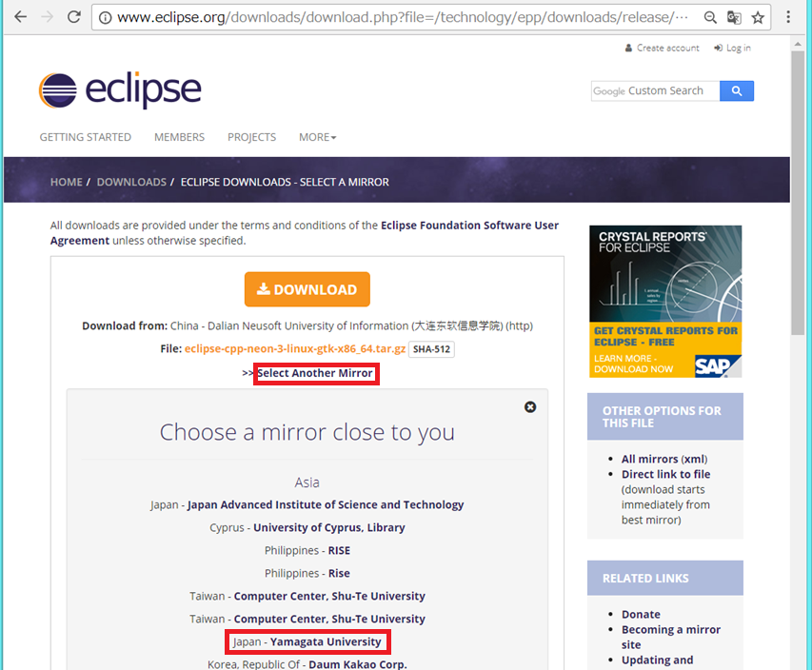The height and width of the screenshot is (670, 812).
Task: Open the translate icon in the address bar
Action: click(x=734, y=16)
